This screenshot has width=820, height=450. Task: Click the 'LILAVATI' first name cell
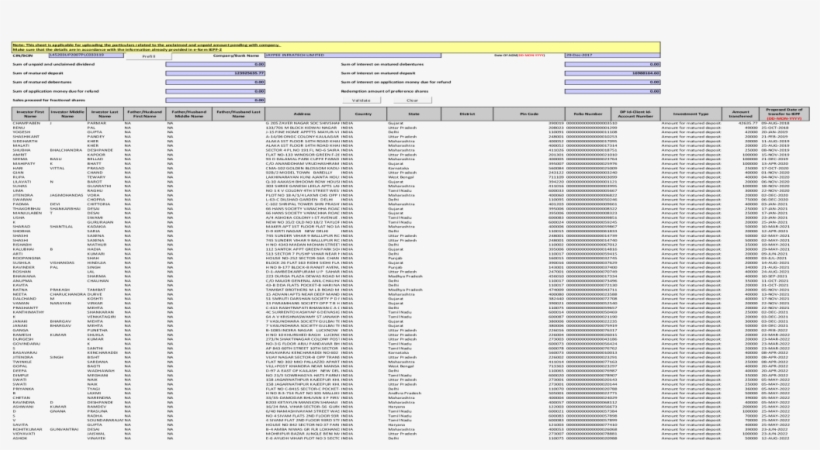click(x=22, y=182)
